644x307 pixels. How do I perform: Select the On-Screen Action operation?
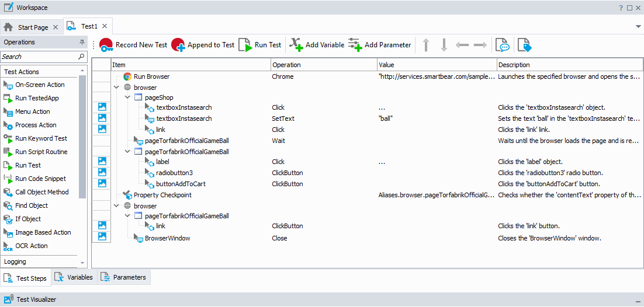pos(40,85)
